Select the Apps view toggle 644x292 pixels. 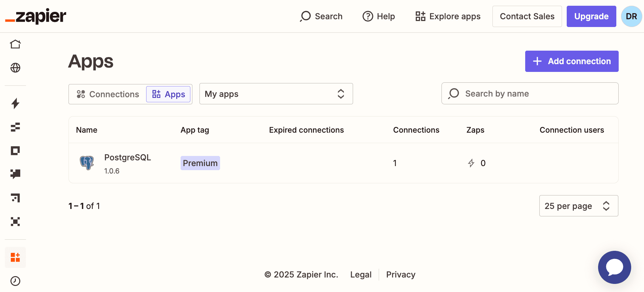click(x=168, y=94)
